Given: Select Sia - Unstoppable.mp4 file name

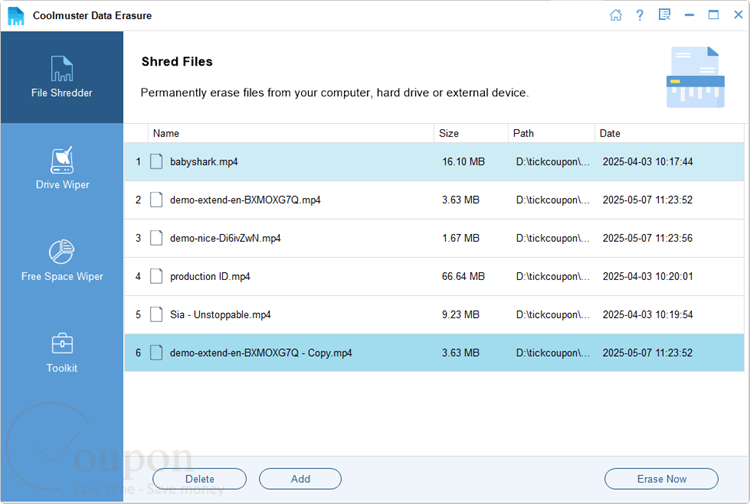Looking at the screenshot, I should 221,315.
